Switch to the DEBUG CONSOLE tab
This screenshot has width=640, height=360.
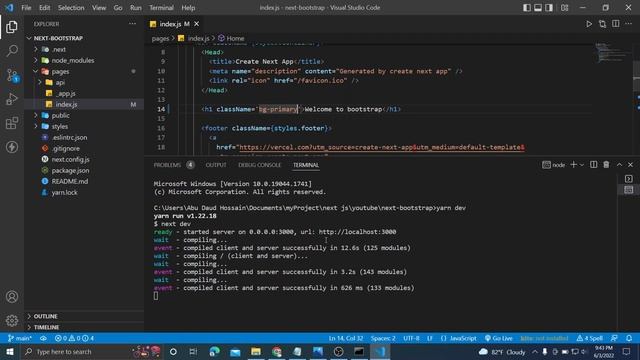(260, 165)
